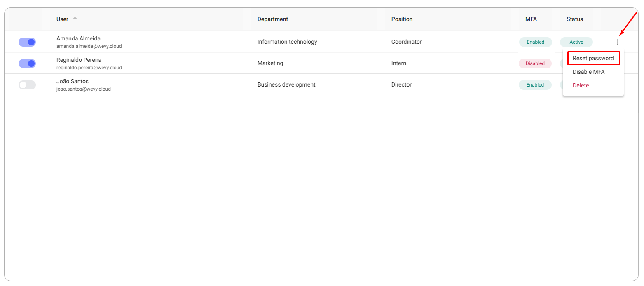Click the Position column header

click(x=402, y=19)
